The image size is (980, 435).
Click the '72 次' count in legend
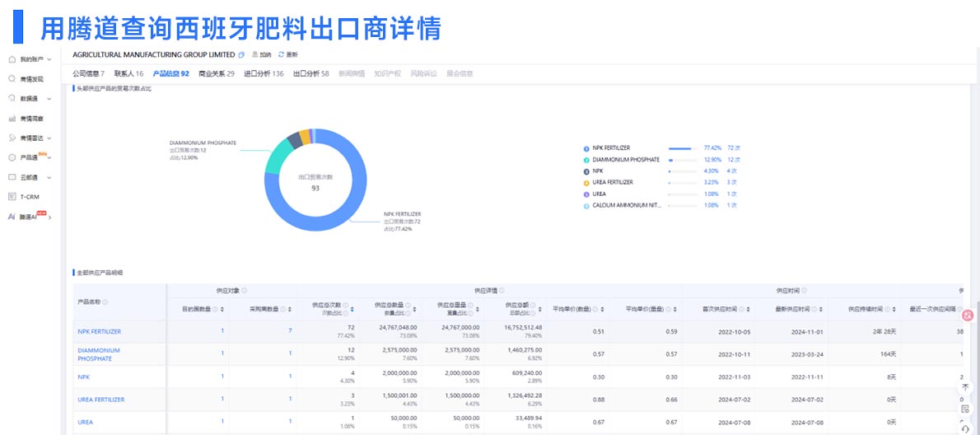pos(734,148)
